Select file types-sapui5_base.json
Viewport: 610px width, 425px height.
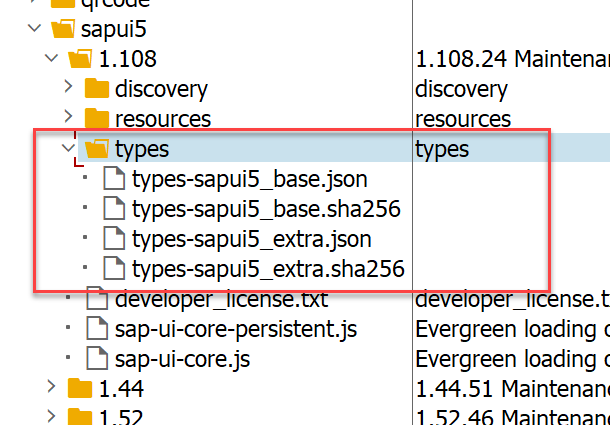(250, 179)
